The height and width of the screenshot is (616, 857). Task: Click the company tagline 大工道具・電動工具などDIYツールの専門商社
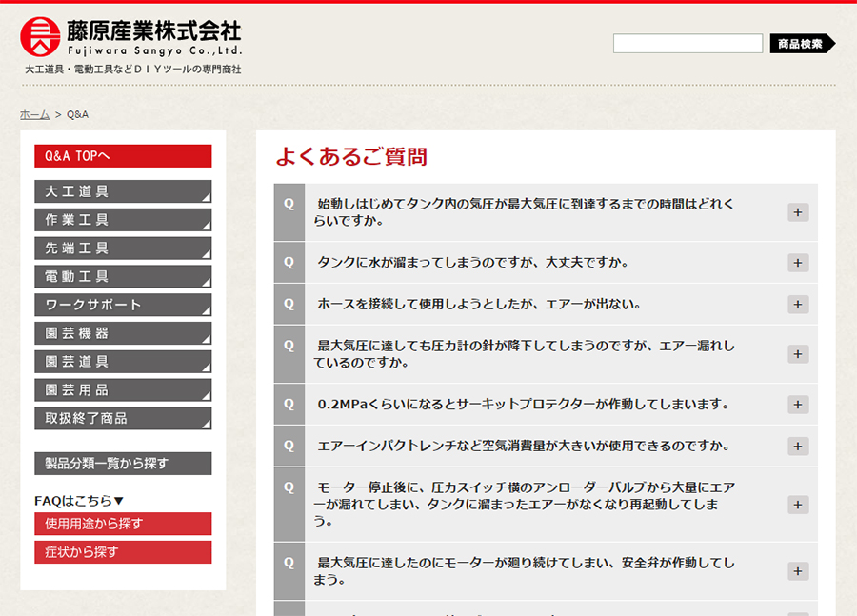(132, 70)
